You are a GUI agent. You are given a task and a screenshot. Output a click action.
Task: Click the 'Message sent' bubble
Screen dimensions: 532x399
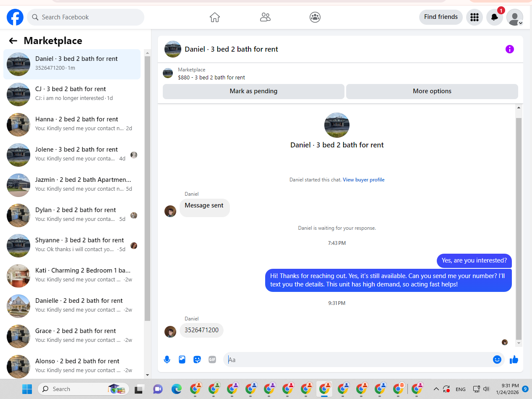(x=204, y=207)
